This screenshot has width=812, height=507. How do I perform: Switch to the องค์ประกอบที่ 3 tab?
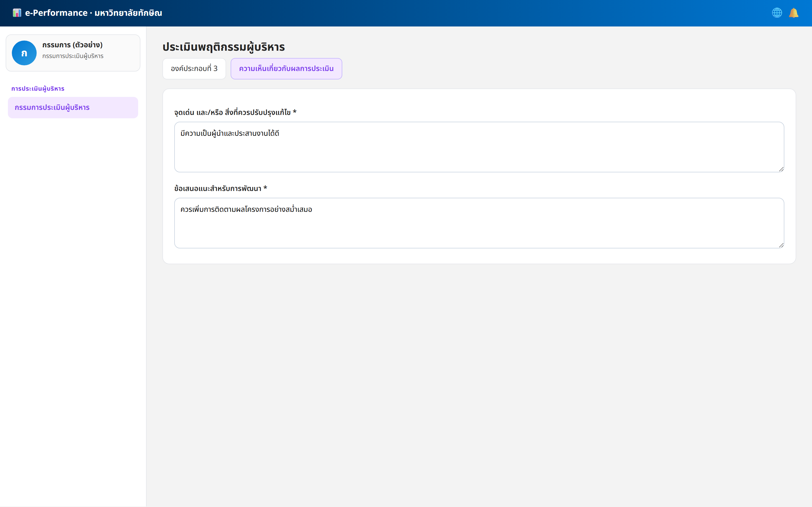pyautogui.click(x=194, y=69)
